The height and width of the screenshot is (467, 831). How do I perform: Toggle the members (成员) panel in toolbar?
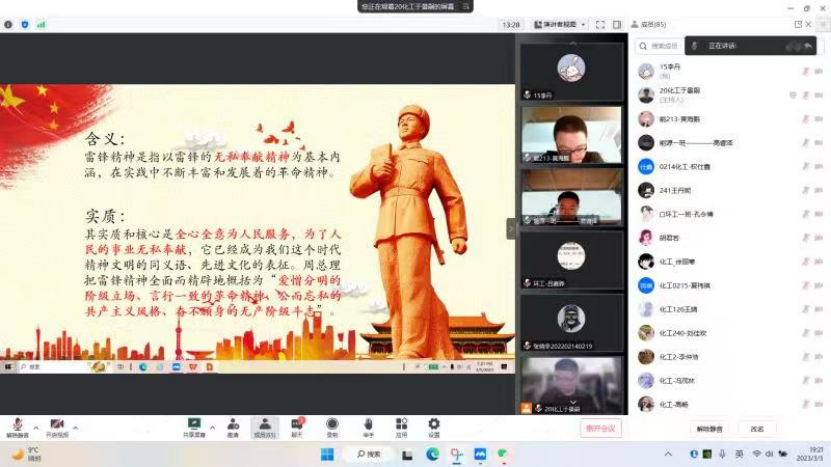(264, 426)
